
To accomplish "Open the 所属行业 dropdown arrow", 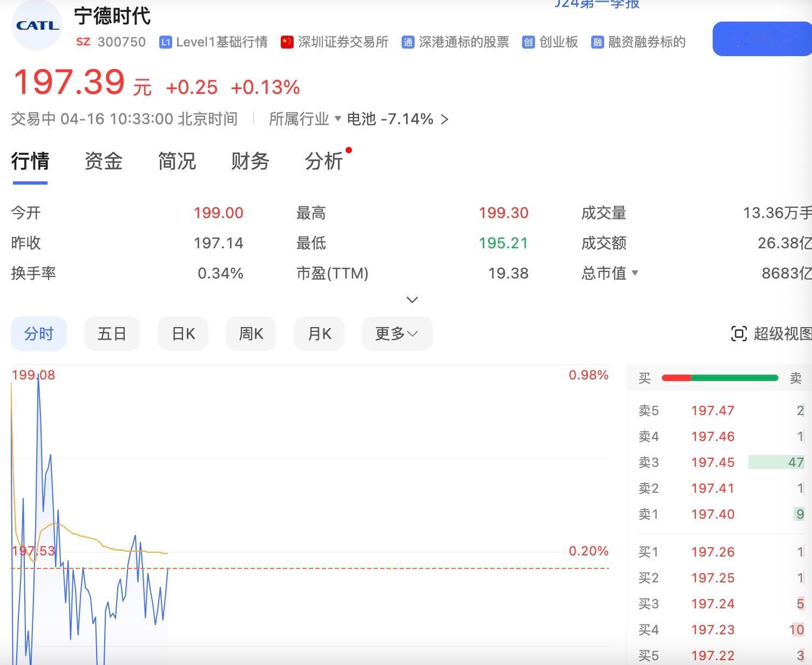I will [338, 118].
